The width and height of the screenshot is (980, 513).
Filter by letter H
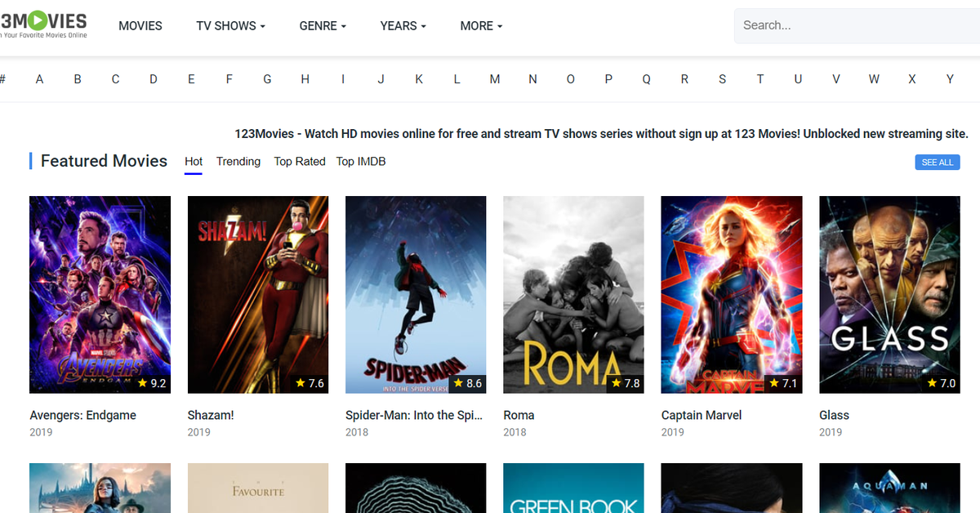305,79
